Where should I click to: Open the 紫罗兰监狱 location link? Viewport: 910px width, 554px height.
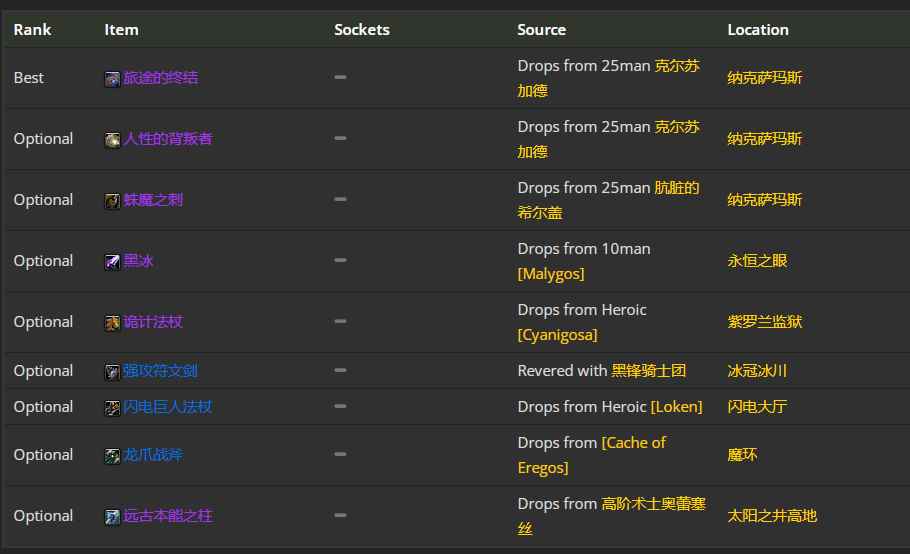click(x=765, y=321)
